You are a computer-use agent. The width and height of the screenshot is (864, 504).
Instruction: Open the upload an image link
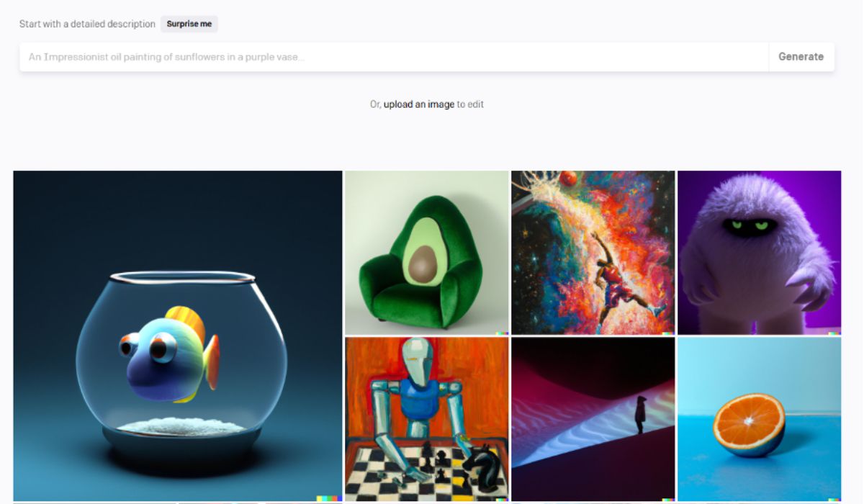point(418,104)
